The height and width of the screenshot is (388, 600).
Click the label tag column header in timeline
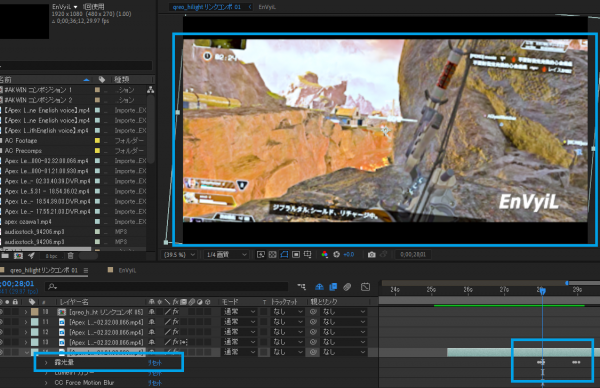(x=32, y=302)
